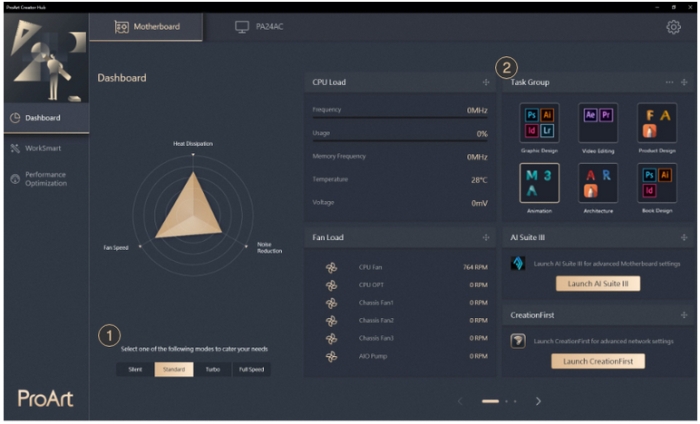Click the AIO Pump fan icon
This screenshot has width=700, height=424.
[x=331, y=357]
